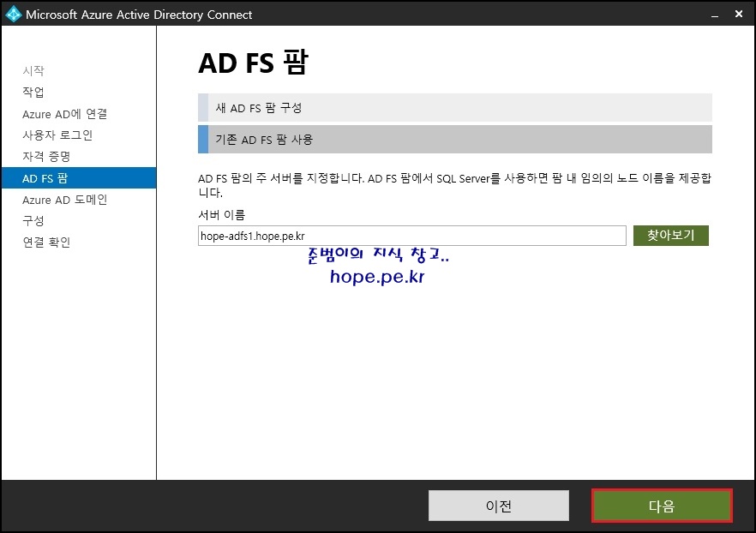Image resolution: width=756 pixels, height=533 pixels.
Task: Click the 다음 (Next) button
Action: click(x=662, y=506)
